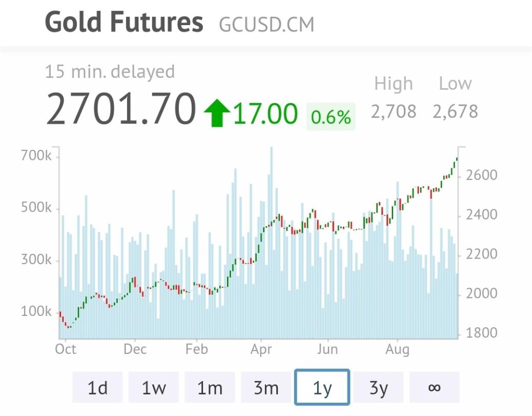Click the green up arrow icon
The width and height of the screenshot is (532, 416).
tap(217, 113)
